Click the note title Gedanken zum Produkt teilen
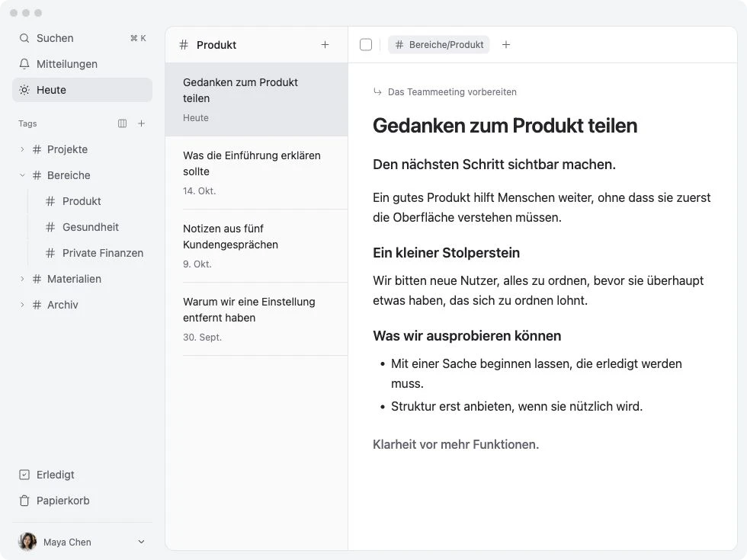747x560 pixels. (x=505, y=126)
